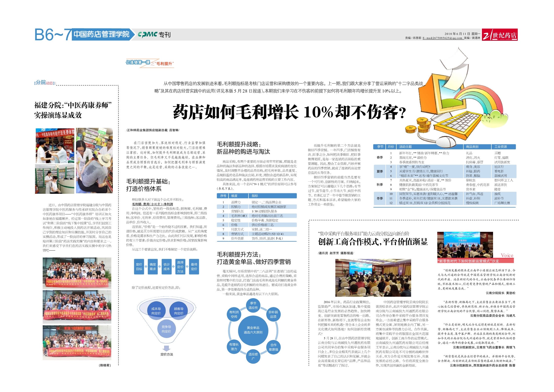Click the 竞争导向定价 funnel circle
The width and height of the screenshot is (554, 392).
click(x=166, y=329)
